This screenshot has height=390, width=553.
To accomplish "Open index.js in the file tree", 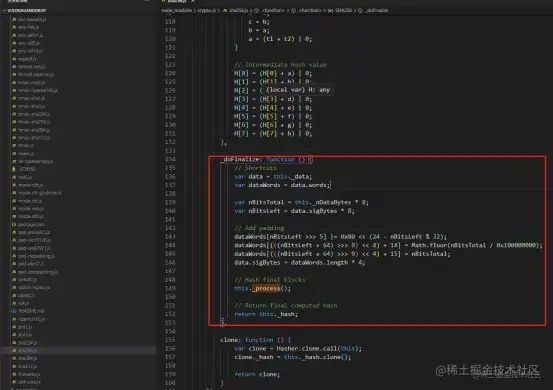I will point(26,153).
